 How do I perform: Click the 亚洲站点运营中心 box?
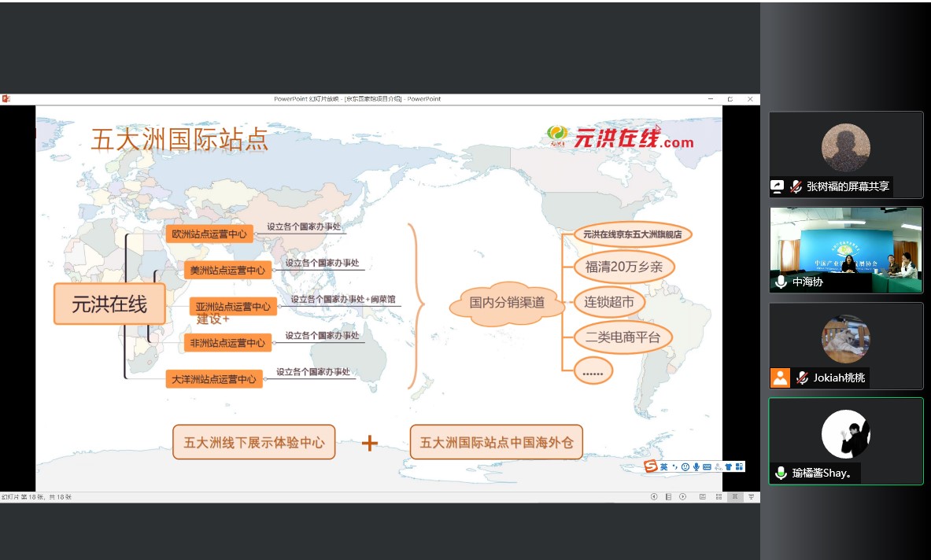pos(233,306)
